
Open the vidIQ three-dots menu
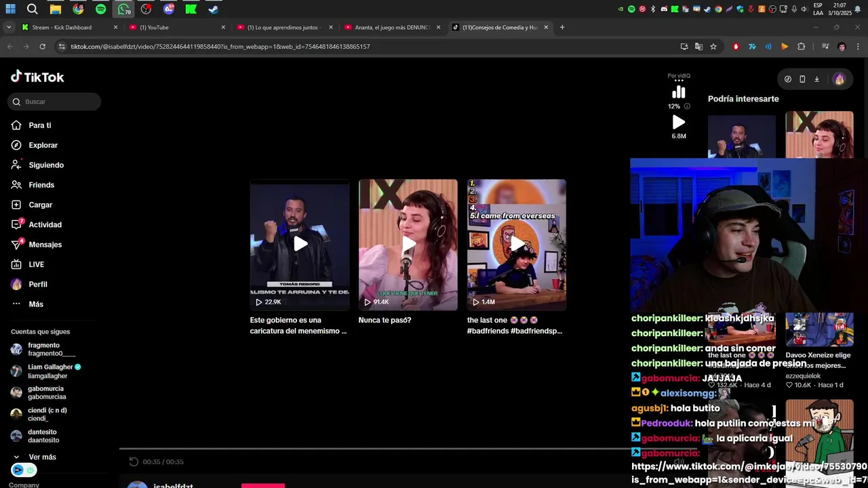[679, 81]
